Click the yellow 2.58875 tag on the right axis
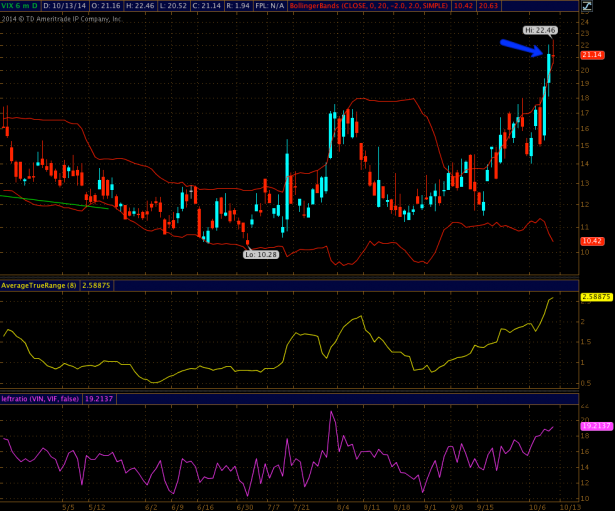 (594, 297)
